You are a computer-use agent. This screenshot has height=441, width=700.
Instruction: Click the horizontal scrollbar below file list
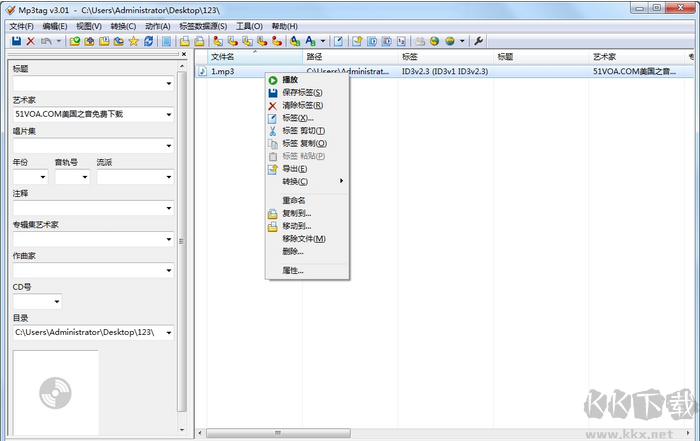tap(440, 434)
